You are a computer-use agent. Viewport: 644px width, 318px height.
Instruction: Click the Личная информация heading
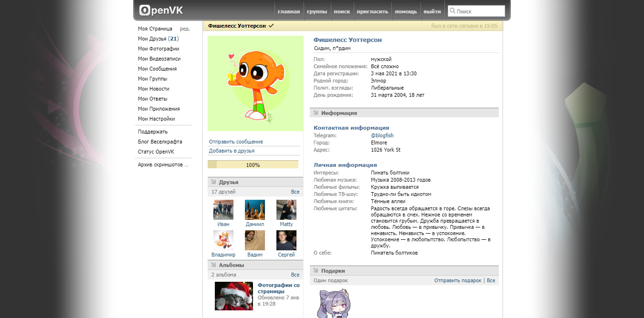[344, 165]
